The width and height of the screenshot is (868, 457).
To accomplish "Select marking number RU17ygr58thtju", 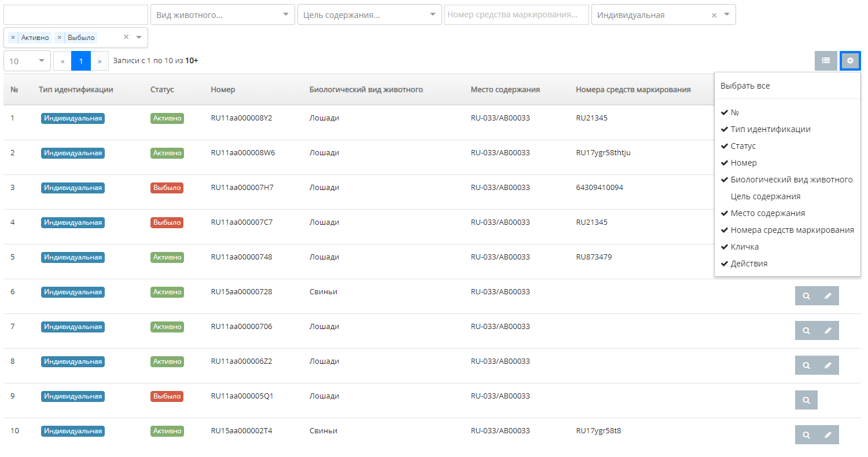I will 603,153.
